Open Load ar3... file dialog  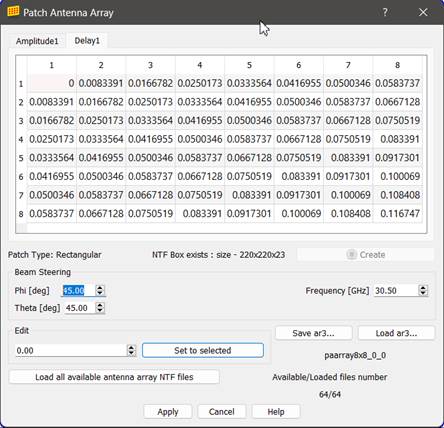(x=396, y=333)
